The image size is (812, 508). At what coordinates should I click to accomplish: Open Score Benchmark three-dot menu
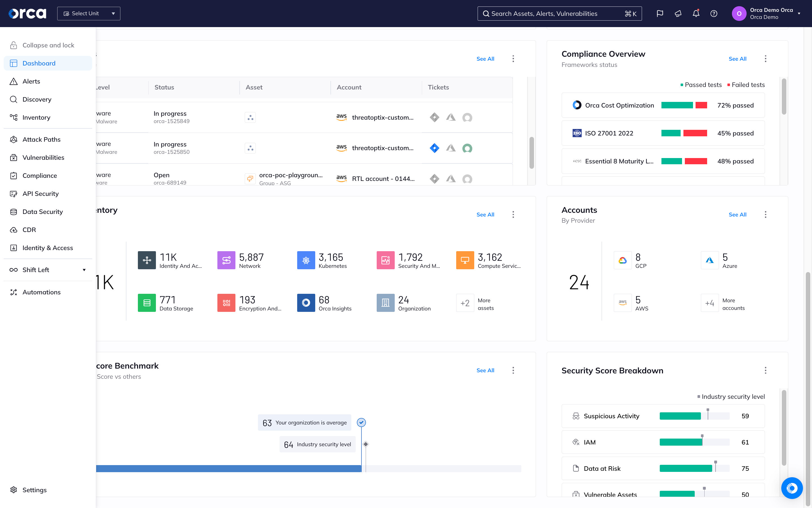point(513,370)
